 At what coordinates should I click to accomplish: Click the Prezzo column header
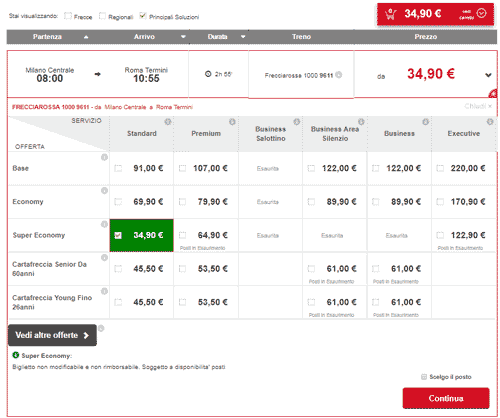coord(426,37)
